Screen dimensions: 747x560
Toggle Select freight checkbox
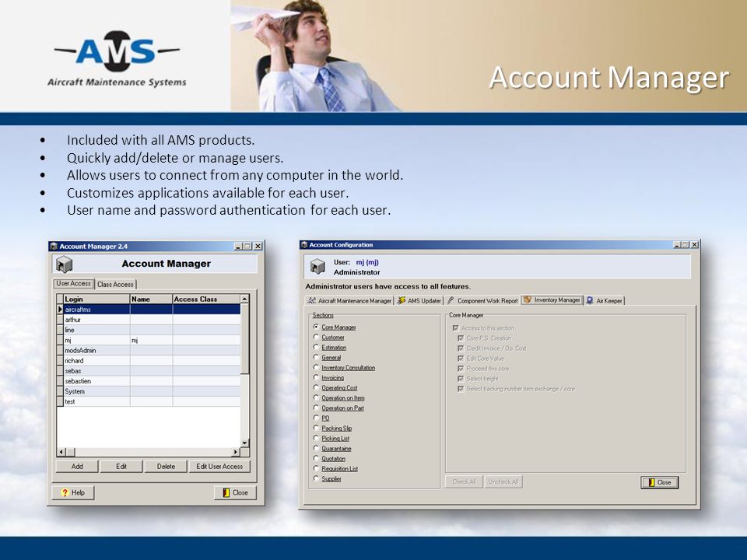461,379
